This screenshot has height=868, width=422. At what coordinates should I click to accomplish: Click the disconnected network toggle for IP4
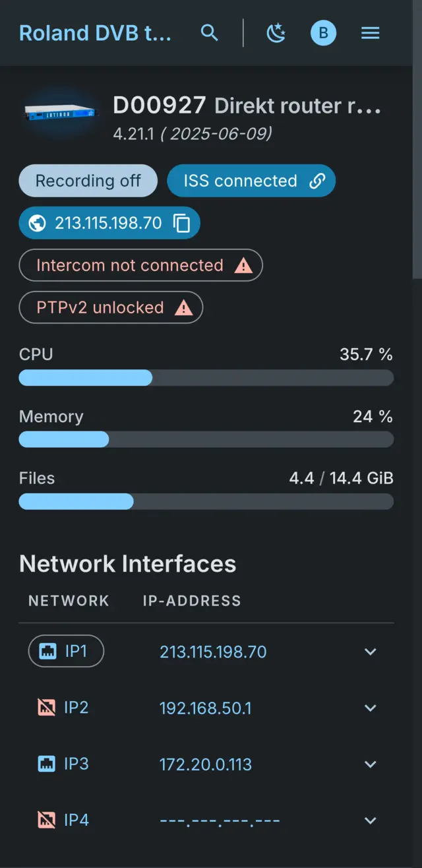(x=45, y=819)
